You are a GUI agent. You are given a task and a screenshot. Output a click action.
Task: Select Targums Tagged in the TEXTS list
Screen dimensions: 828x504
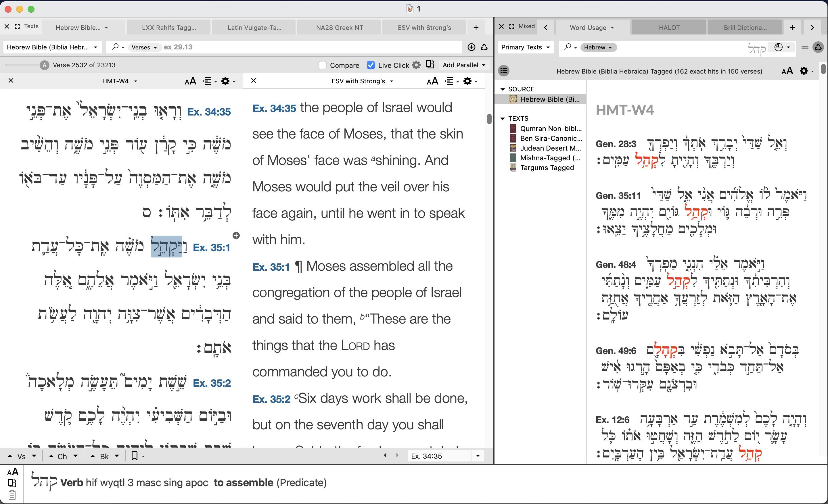point(547,168)
